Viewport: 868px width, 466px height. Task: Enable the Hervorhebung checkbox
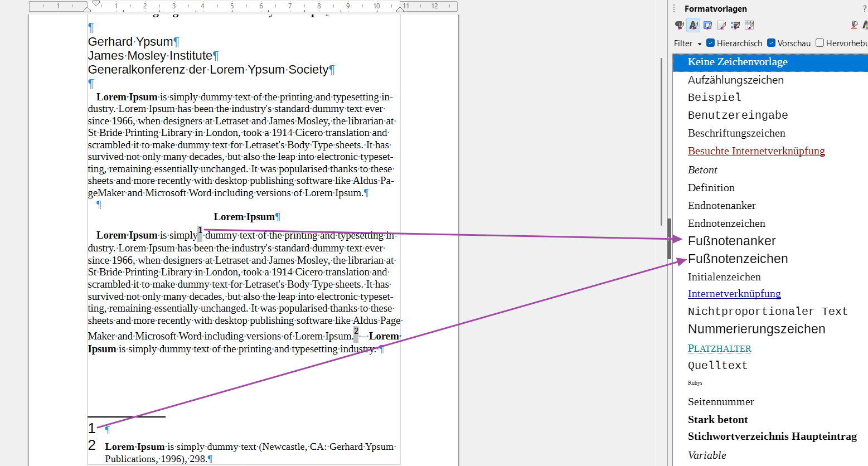[819, 43]
